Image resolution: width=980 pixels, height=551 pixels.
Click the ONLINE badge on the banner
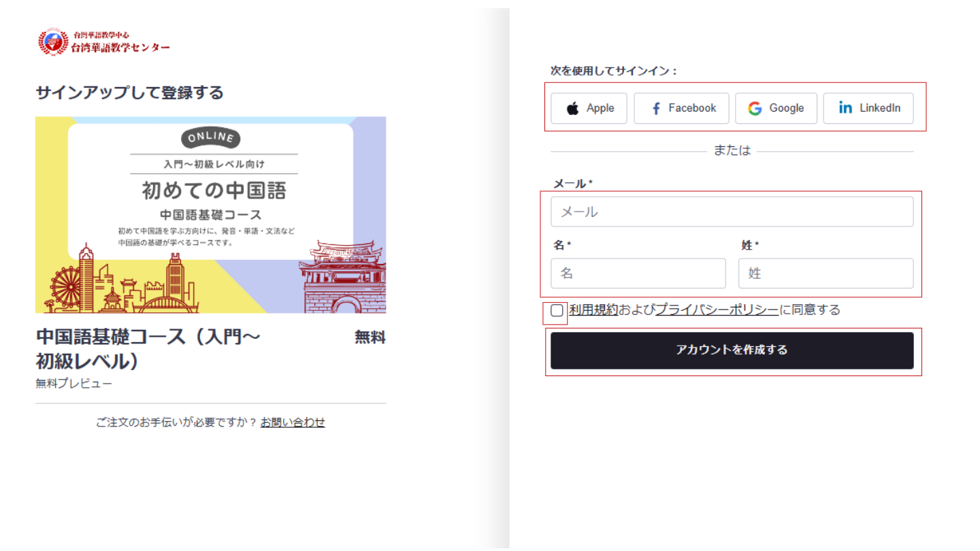pos(210,138)
